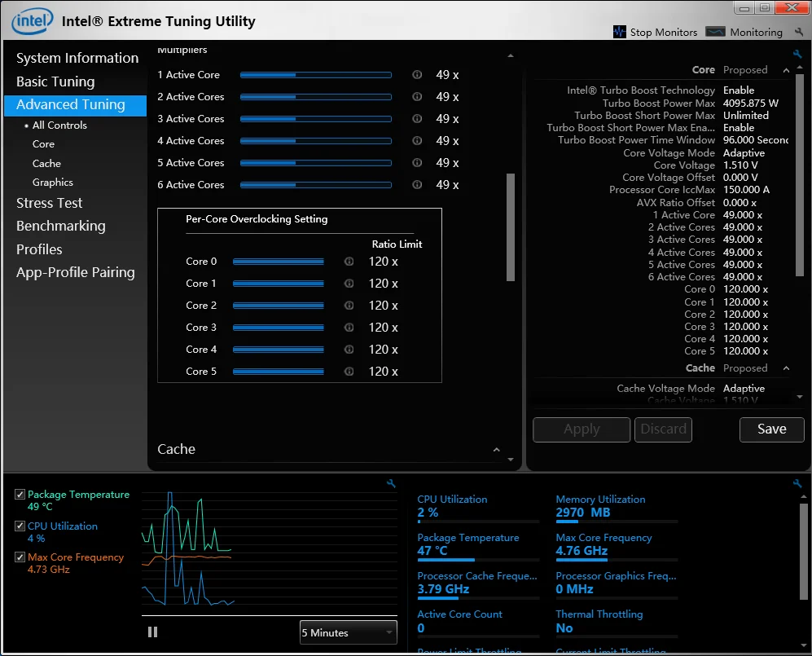Image resolution: width=812 pixels, height=656 pixels.
Task: Disable the Max Core Frequency checkbox
Action: 20,557
